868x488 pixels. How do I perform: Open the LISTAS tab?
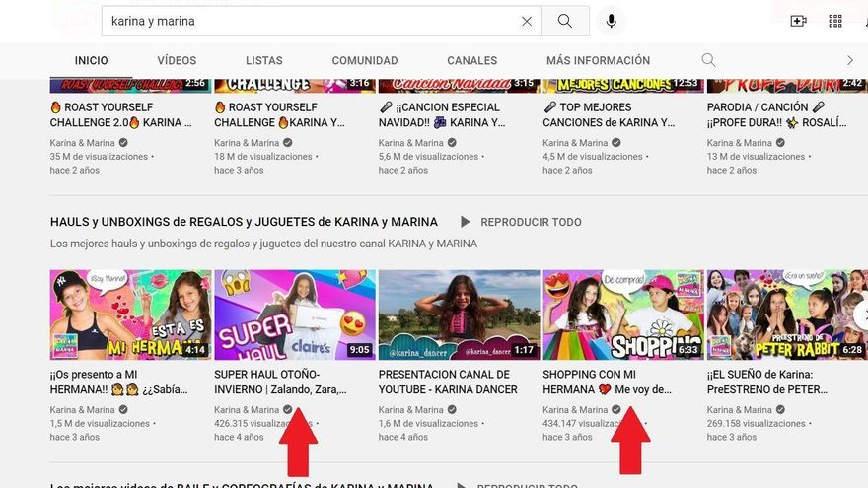click(264, 60)
